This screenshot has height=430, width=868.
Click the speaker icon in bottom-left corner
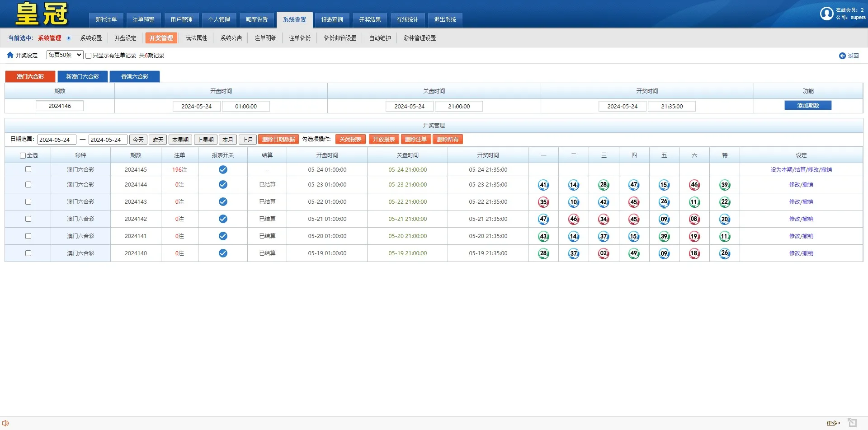click(x=5, y=423)
